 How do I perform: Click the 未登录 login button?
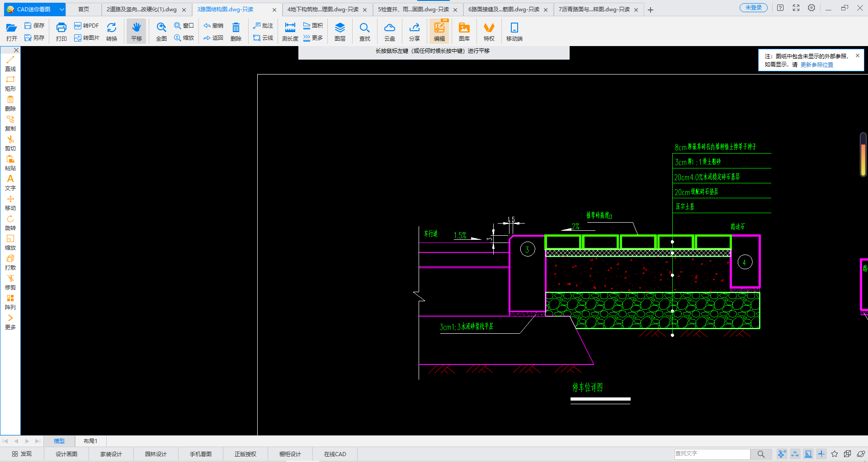point(753,8)
